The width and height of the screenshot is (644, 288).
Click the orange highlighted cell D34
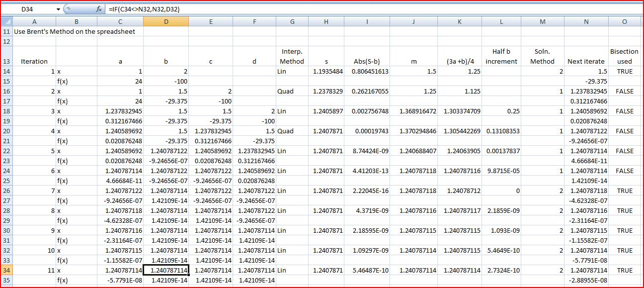point(166,270)
